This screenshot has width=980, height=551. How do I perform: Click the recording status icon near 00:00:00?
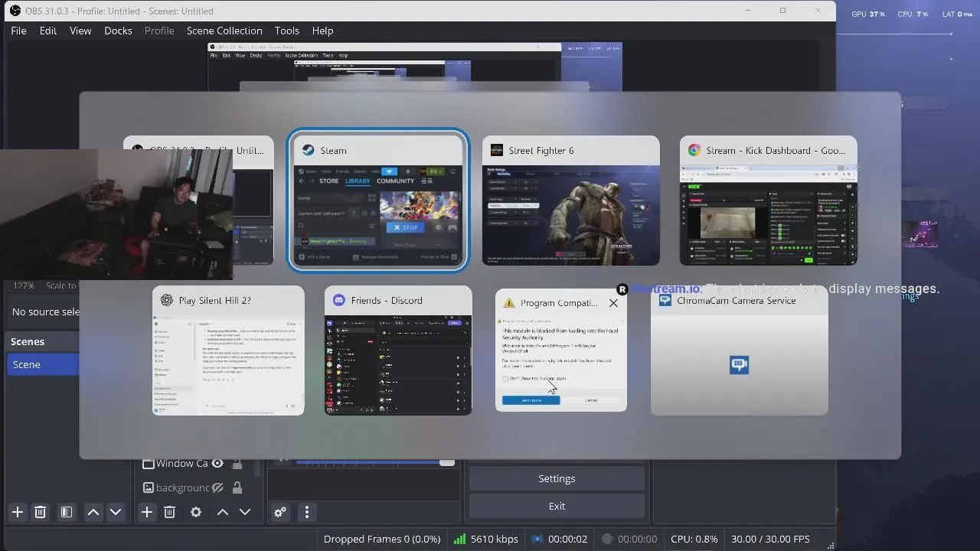pyautogui.click(x=607, y=539)
